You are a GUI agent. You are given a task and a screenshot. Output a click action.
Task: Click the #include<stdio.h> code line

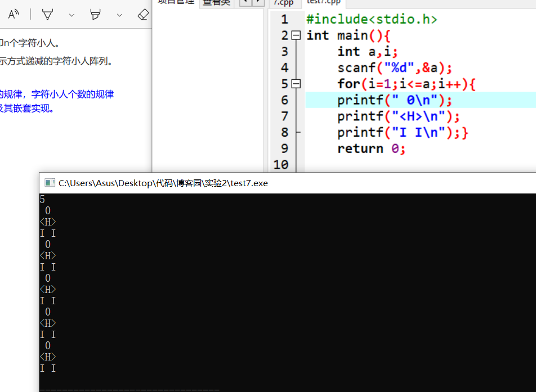372,19
